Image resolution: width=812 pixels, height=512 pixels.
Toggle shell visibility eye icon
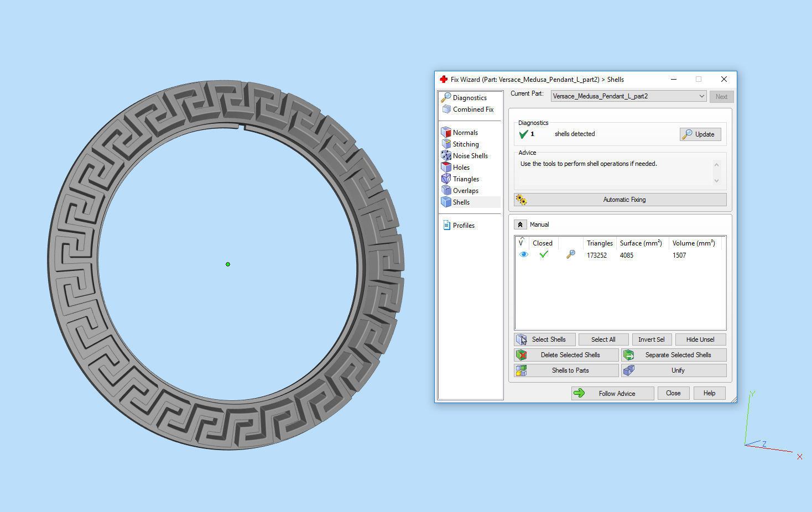[523, 255]
